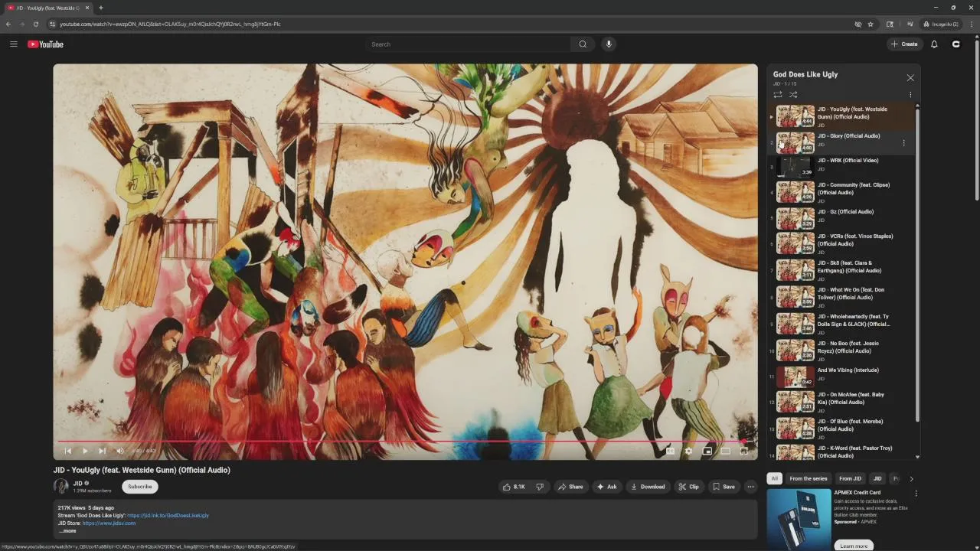Select JID - What We On entry
Screen dimensions: 980x551
(x=841, y=297)
